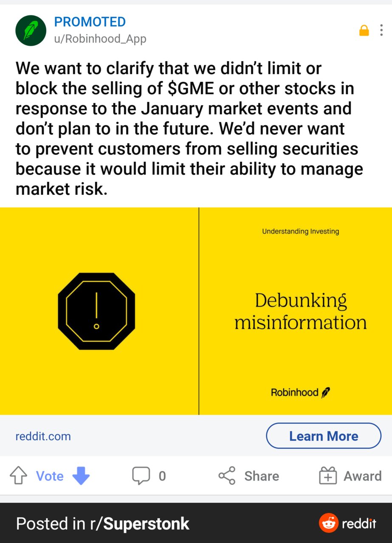
Task: Open the Robinhood feather avatar
Action: click(x=31, y=31)
